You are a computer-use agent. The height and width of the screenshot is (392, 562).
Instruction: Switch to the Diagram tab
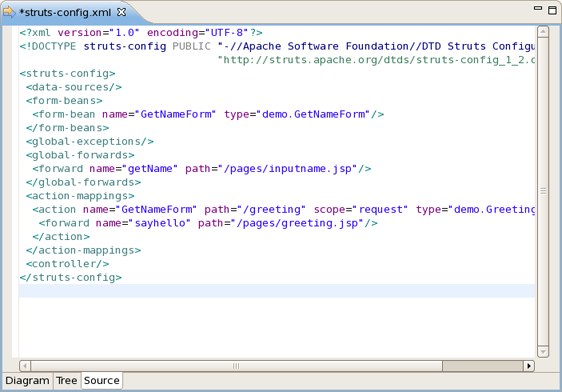pyautogui.click(x=27, y=380)
